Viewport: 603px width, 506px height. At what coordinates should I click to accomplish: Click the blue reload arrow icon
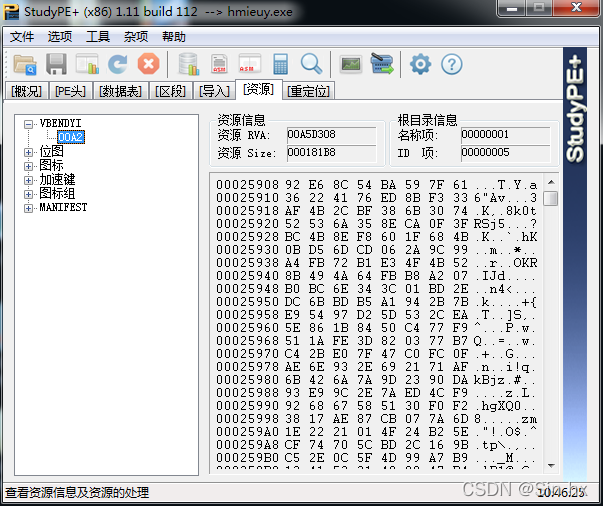point(118,64)
